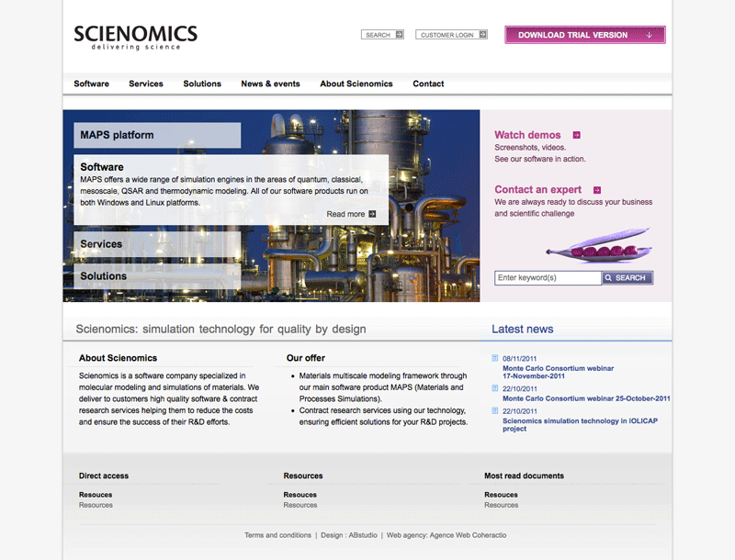Click gray Resources text under Most read documents

pyautogui.click(x=501, y=505)
